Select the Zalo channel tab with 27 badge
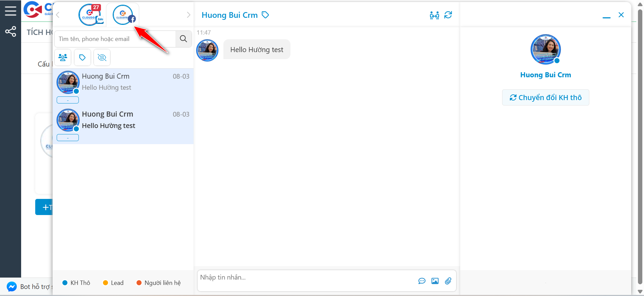 click(91, 15)
